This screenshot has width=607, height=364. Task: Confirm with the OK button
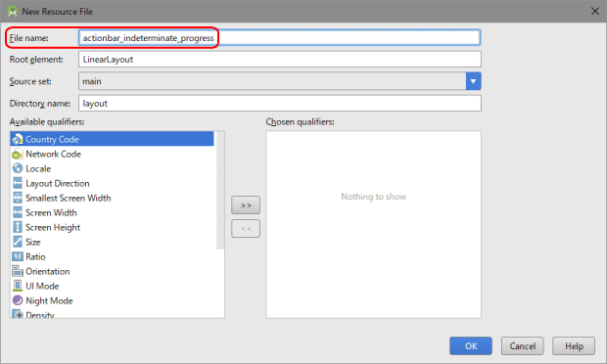click(471, 345)
